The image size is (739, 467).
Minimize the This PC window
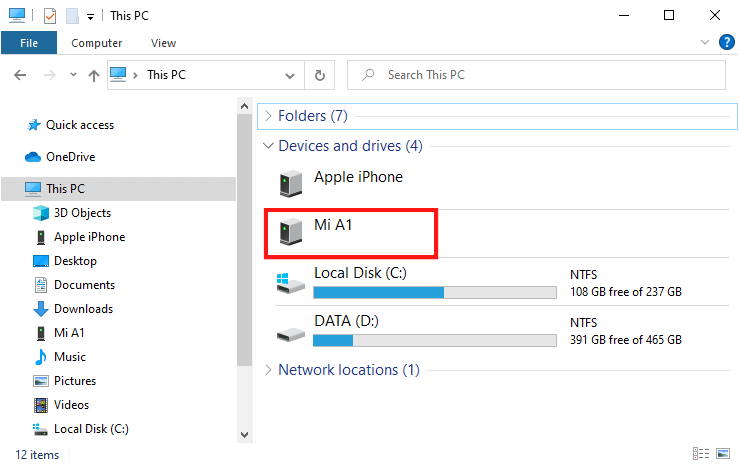click(624, 16)
